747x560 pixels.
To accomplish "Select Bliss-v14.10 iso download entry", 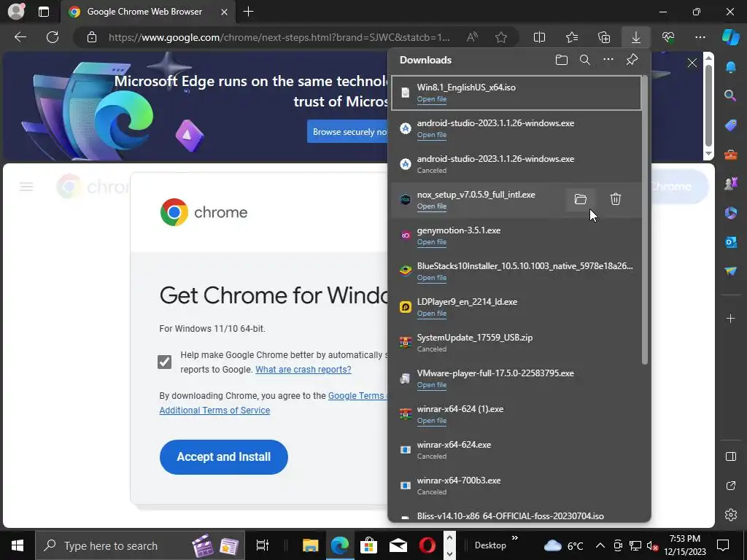I will tap(516, 516).
